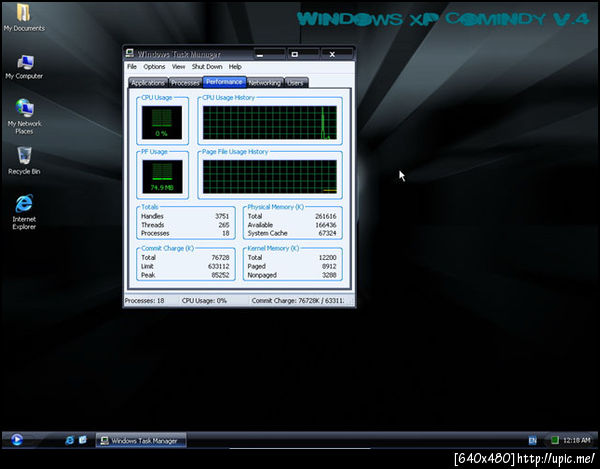
Task: Click the PF Usage gauge
Action: pos(162,176)
